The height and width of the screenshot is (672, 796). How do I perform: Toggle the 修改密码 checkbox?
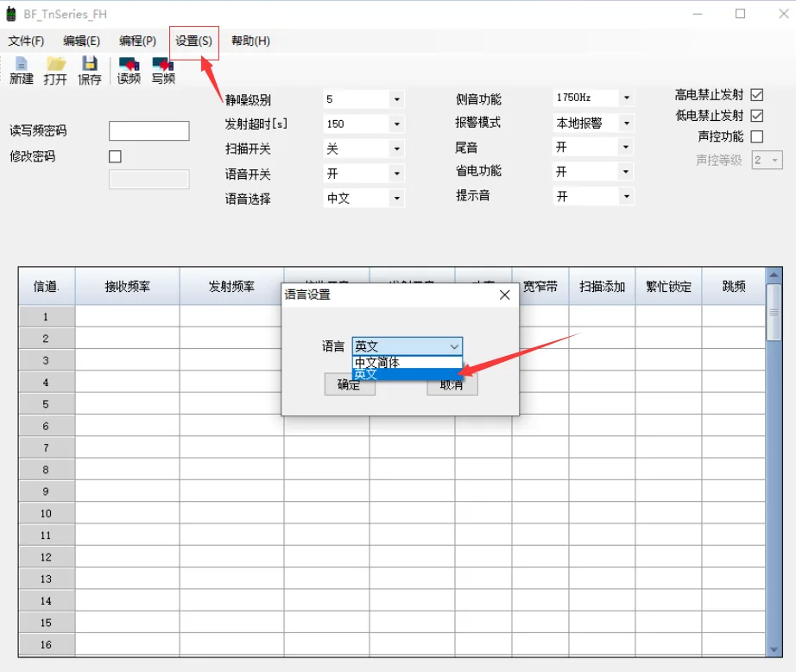(x=115, y=156)
